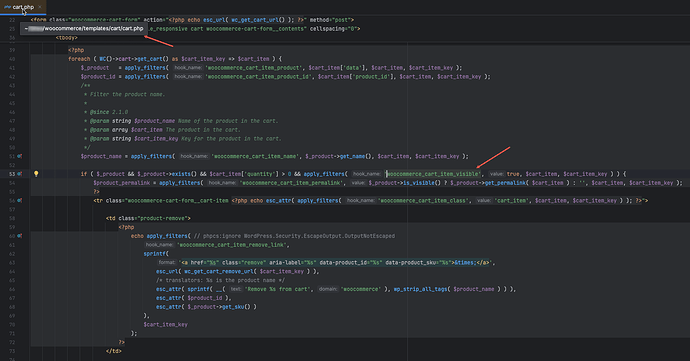Toggle a breakpoint at line number 64
Viewport: 690px width, 361px height.
pos(12,272)
